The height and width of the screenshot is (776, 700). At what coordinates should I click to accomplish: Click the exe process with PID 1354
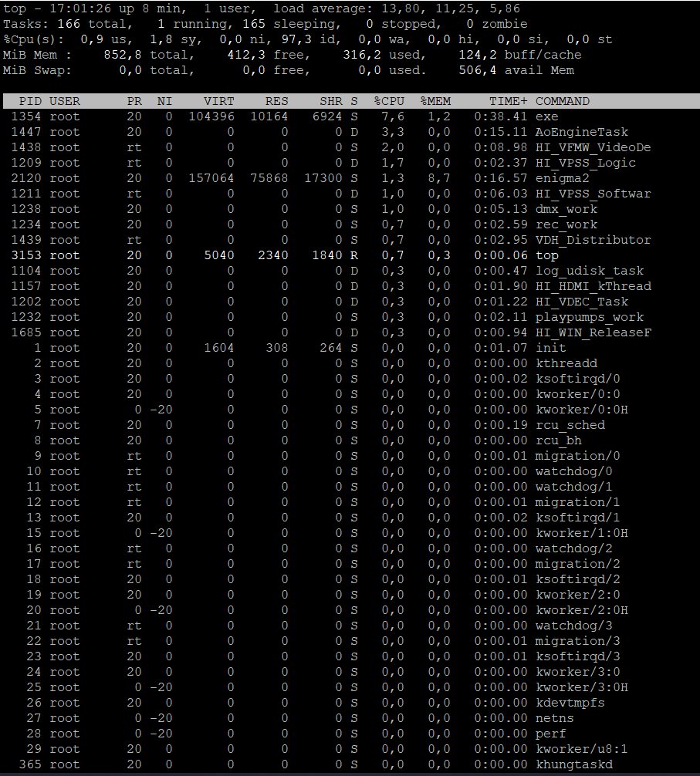[546, 116]
